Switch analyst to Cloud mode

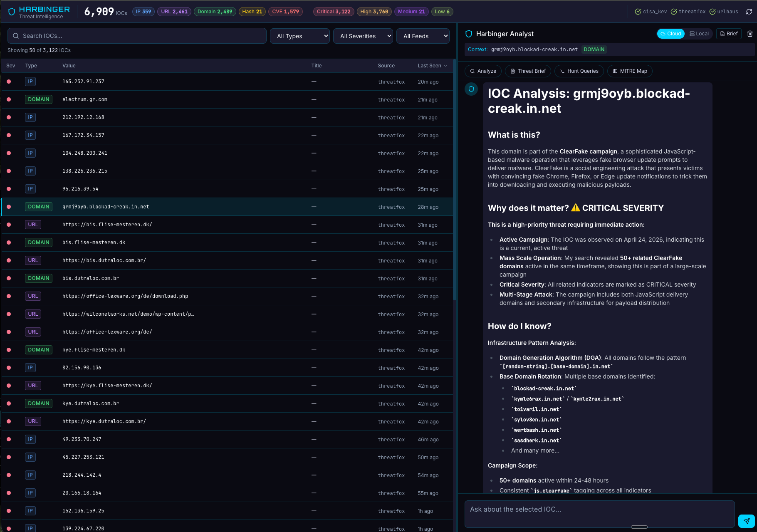(671, 34)
